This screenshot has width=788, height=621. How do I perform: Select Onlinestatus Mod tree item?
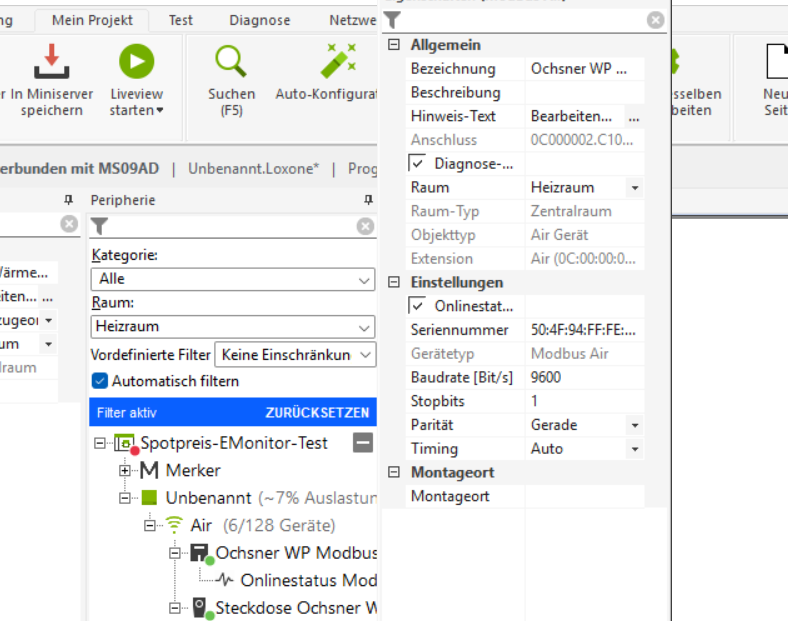click(x=309, y=580)
